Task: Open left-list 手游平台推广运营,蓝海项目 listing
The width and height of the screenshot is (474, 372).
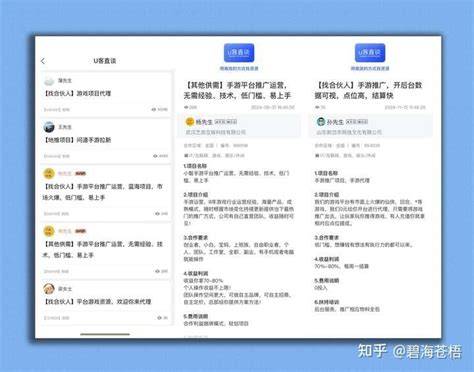Action: click(103, 192)
